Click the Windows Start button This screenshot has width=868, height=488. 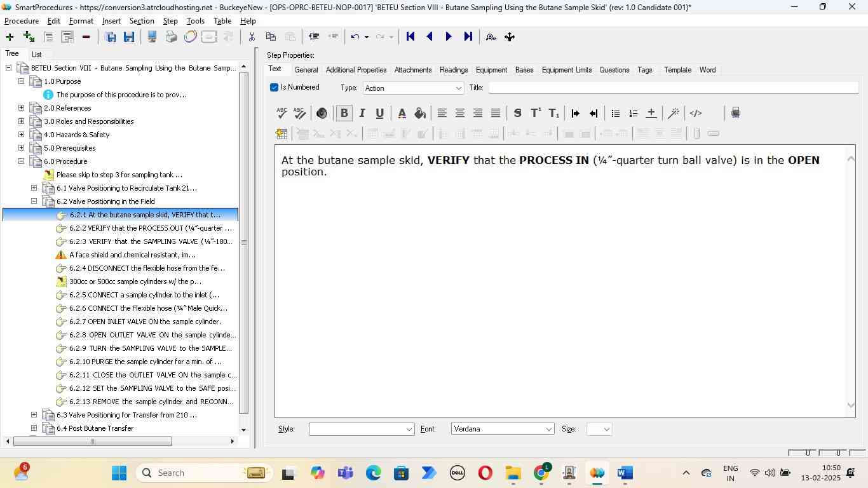(x=119, y=473)
